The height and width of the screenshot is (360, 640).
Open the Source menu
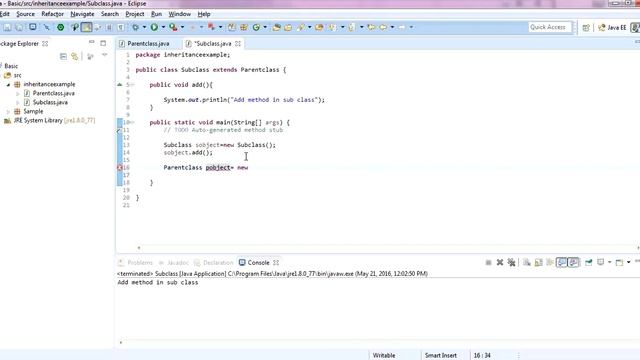point(25,14)
